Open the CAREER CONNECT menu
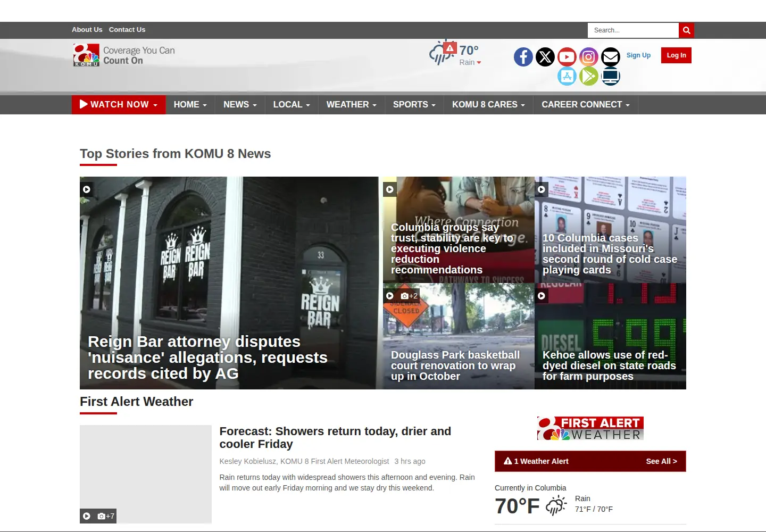766x532 pixels. [x=586, y=105]
